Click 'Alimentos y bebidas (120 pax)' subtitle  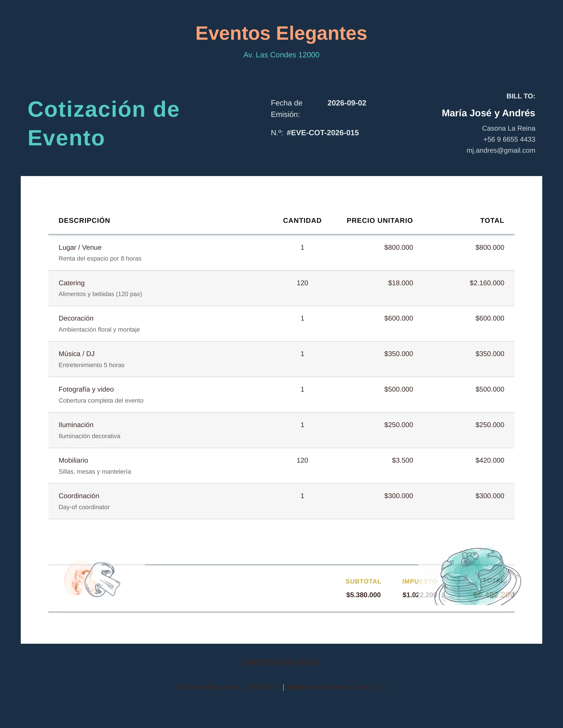100,294
